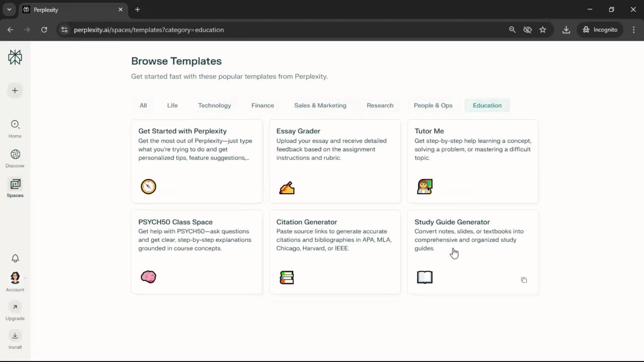Go to Home in sidebar
The image size is (644, 362).
click(15, 129)
